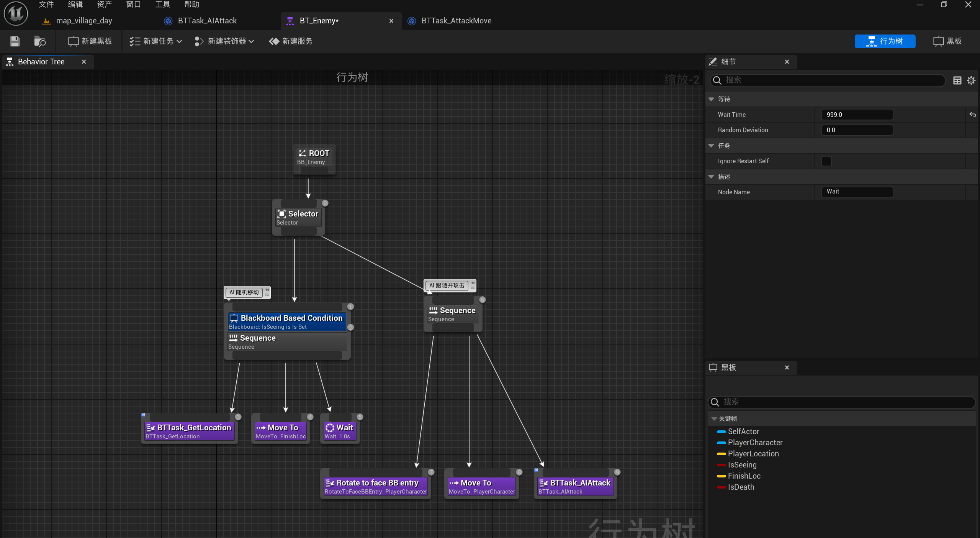
Task: Click the Wait Time input field
Action: 857,115
